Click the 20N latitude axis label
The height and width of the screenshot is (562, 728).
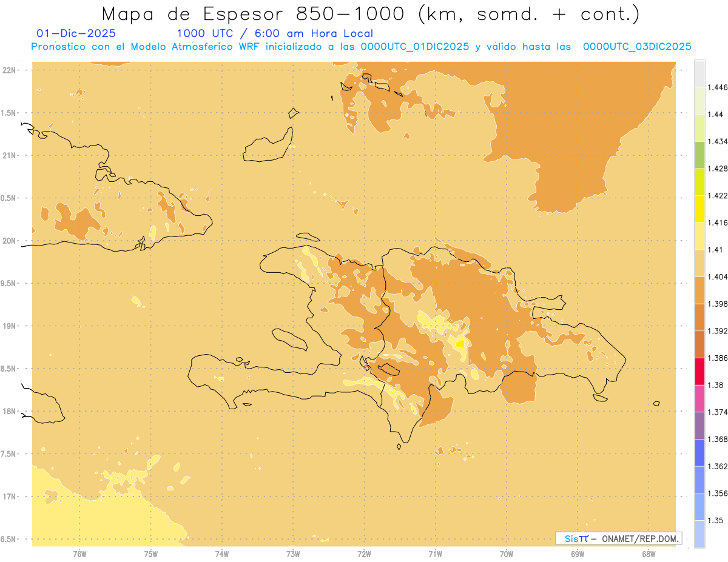(10, 241)
